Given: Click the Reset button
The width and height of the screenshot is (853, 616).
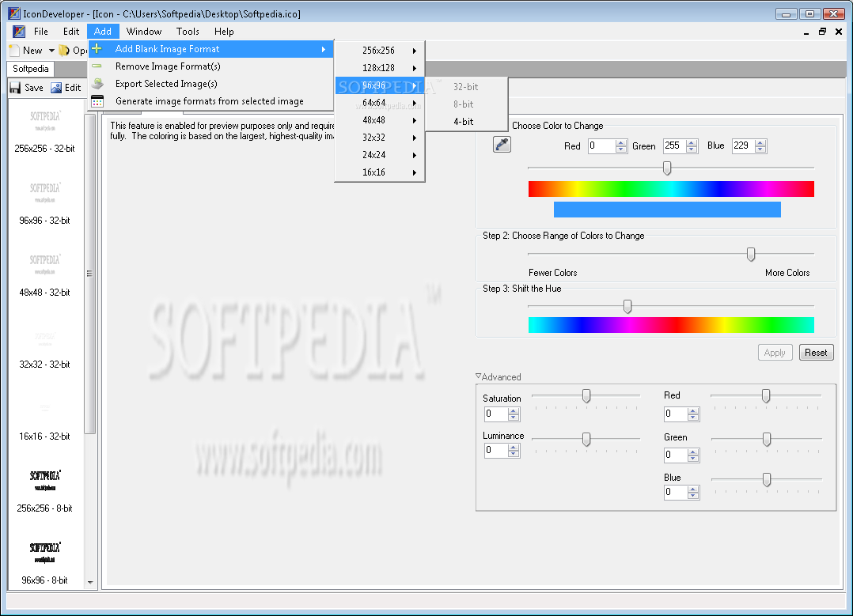Looking at the screenshot, I should (816, 353).
